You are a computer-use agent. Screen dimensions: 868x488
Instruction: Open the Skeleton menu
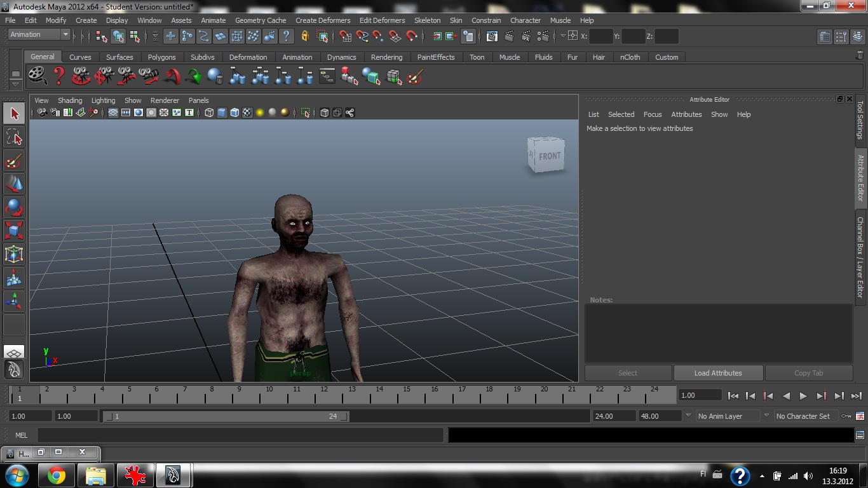pyautogui.click(x=427, y=20)
